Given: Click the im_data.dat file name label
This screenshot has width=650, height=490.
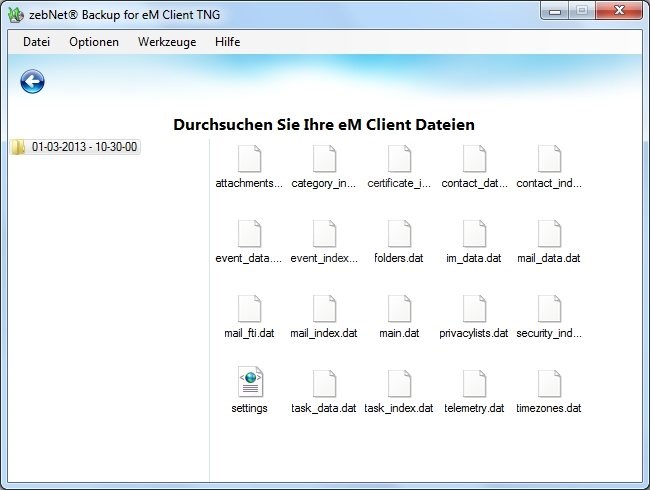Looking at the screenshot, I should 474,258.
